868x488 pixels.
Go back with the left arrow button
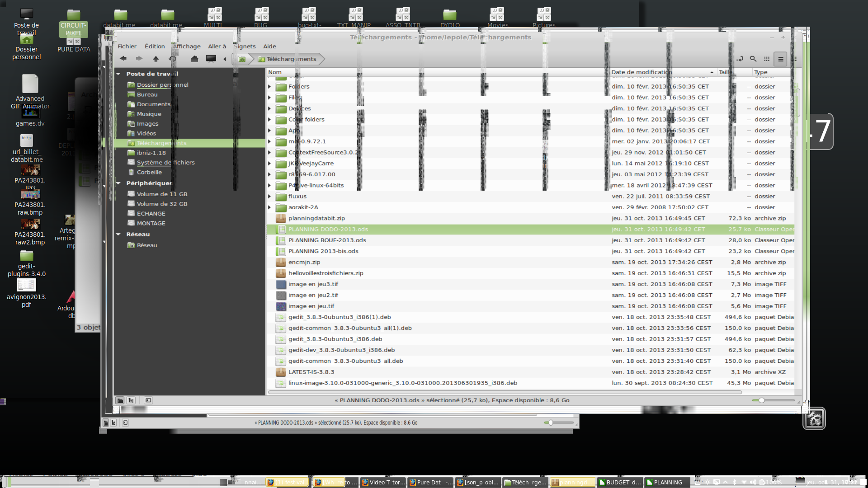coord(123,59)
